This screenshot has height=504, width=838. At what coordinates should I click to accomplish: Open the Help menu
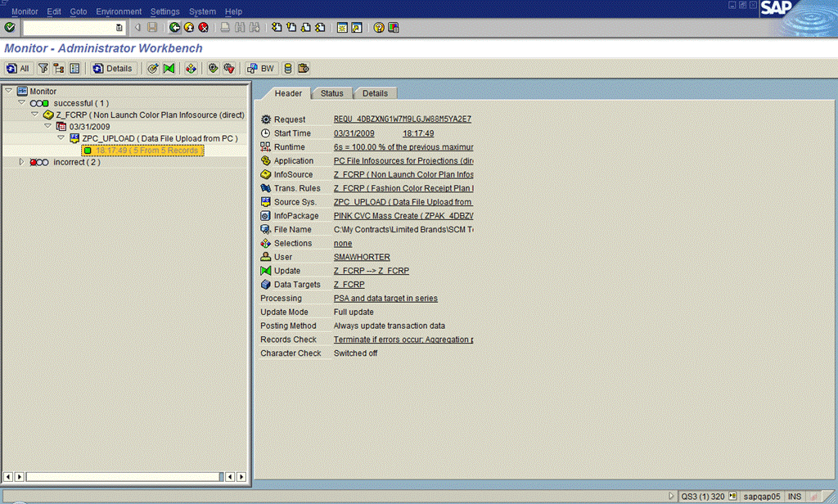coord(233,11)
